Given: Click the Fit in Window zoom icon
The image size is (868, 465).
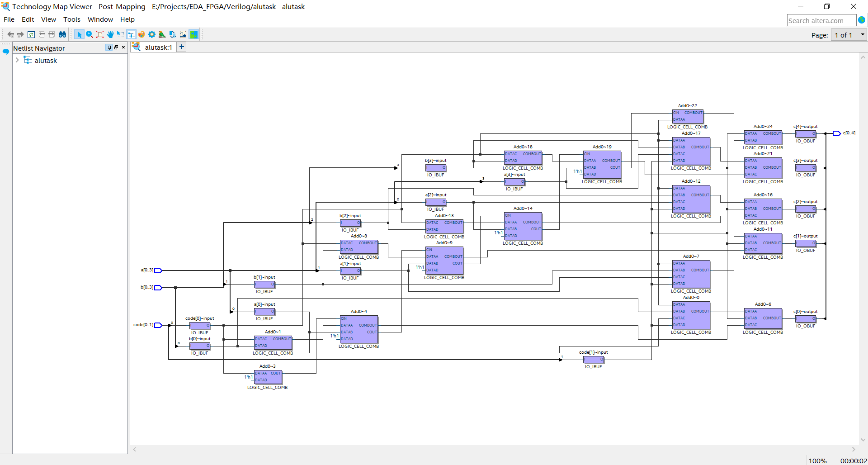Looking at the screenshot, I should coord(100,34).
